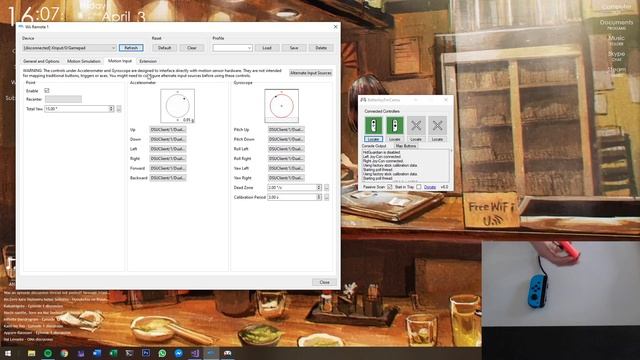
Task: Click Locate under the left Joy-Con
Action: pos(373,139)
